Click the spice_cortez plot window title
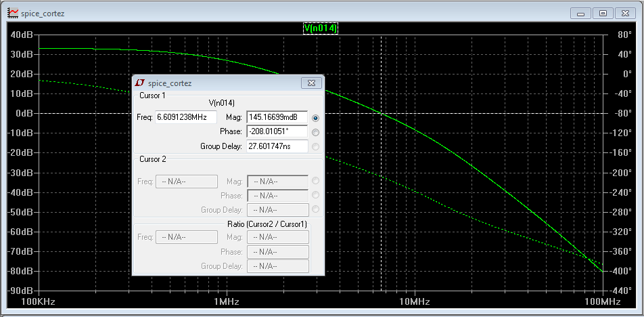This screenshot has width=644, height=317. [x=43, y=14]
